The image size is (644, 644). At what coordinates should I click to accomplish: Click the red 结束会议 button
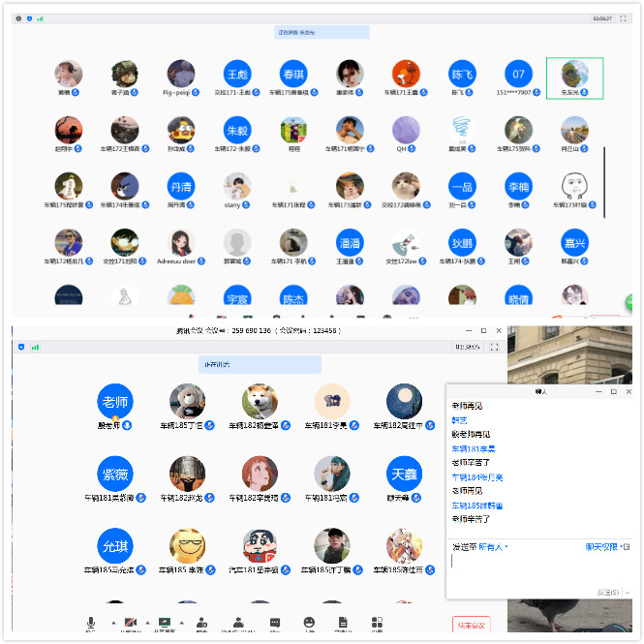(x=472, y=626)
